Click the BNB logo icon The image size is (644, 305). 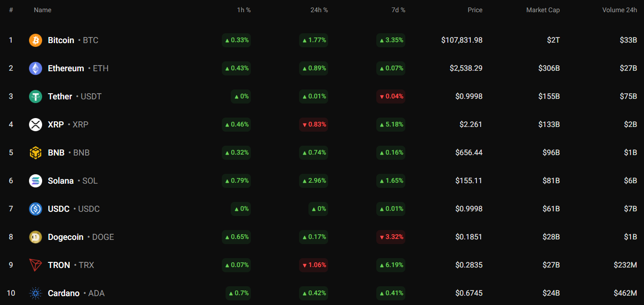36,153
